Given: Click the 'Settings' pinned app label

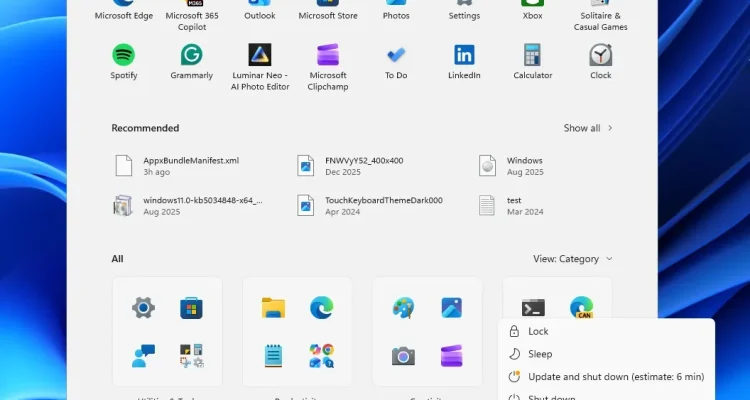Looking at the screenshot, I should click(x=464, y=16).
